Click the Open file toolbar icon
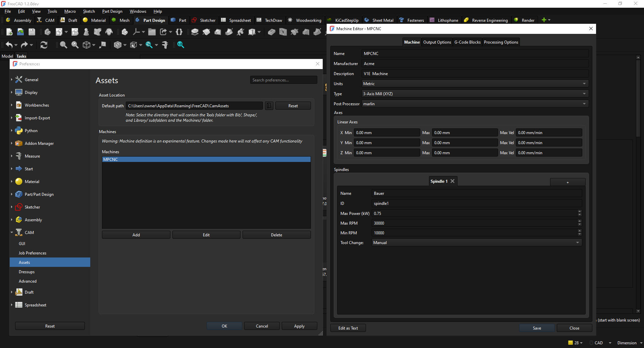 pos(20,32)
